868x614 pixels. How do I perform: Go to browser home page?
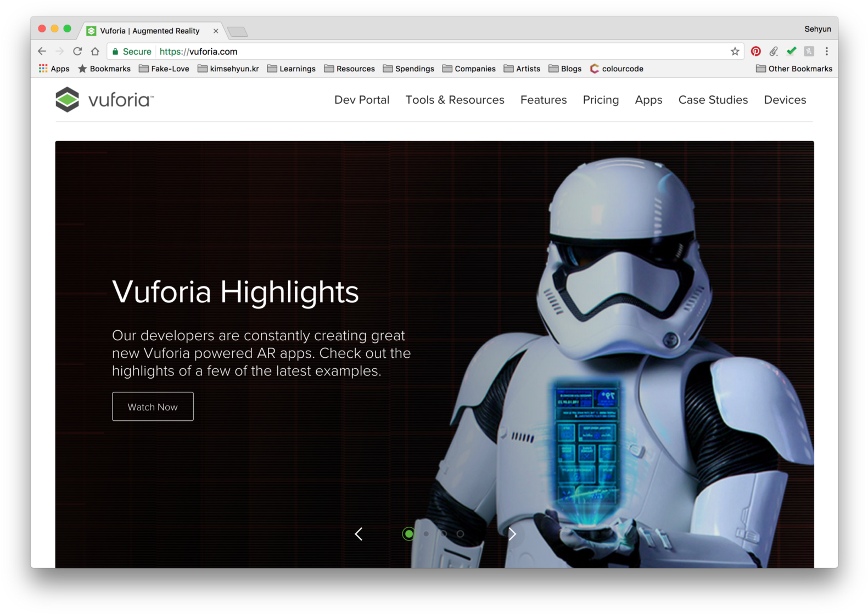[x=95, y=52]
